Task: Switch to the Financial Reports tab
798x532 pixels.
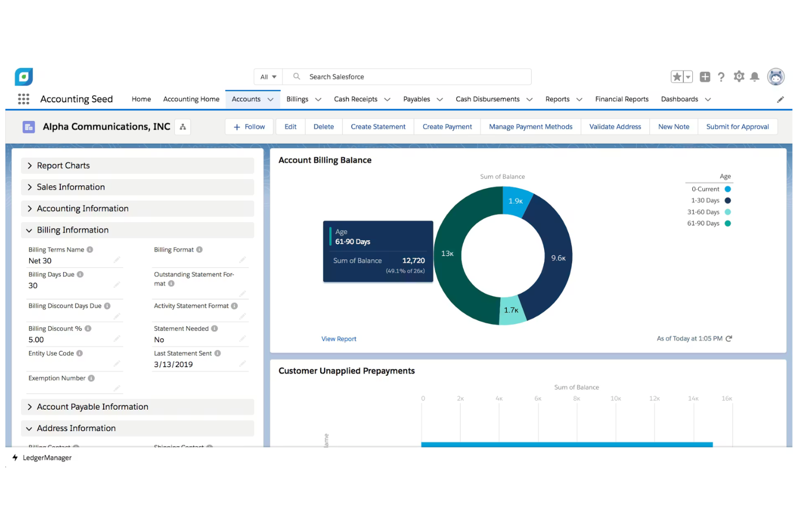Action: pos(622,99)
